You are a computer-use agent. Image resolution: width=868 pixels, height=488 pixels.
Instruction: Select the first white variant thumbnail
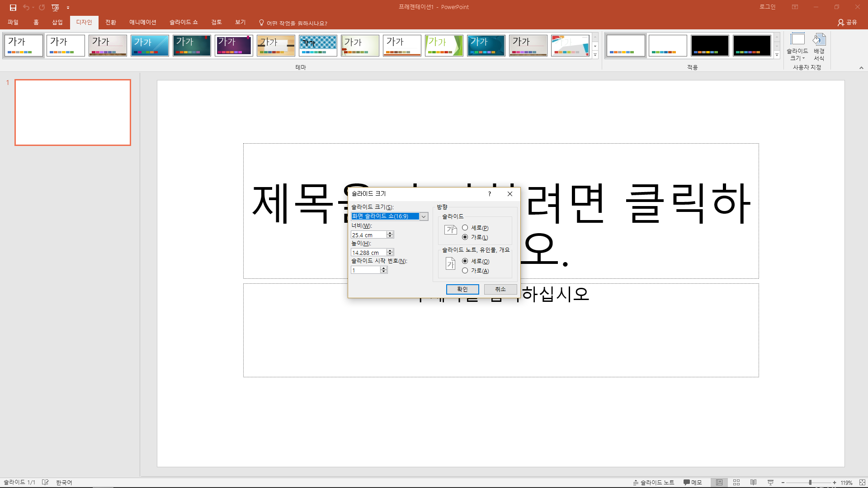pyautogui.click(x=626, y=45)
